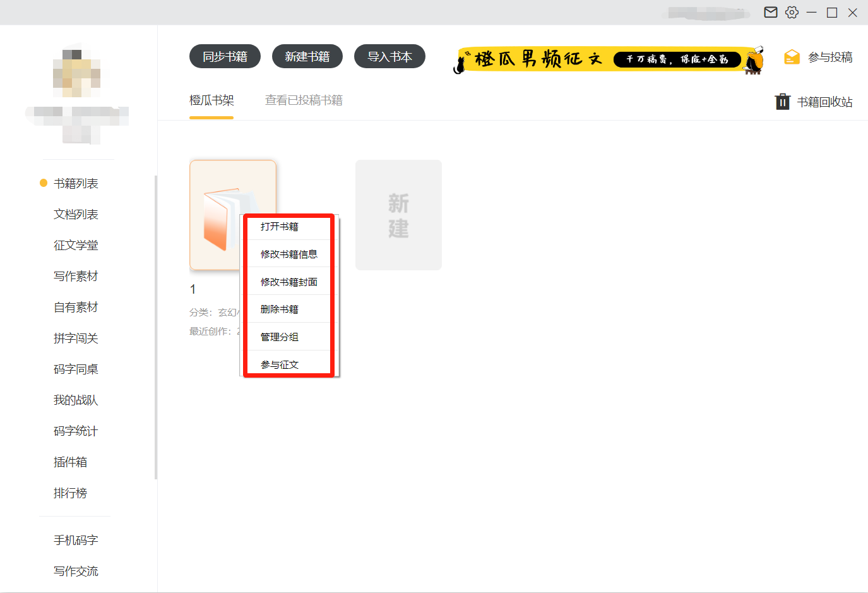This screenshot has height=593, width=868.
Task: Open 码字同桌 in sidebar
Action: [x=76, y=369]
